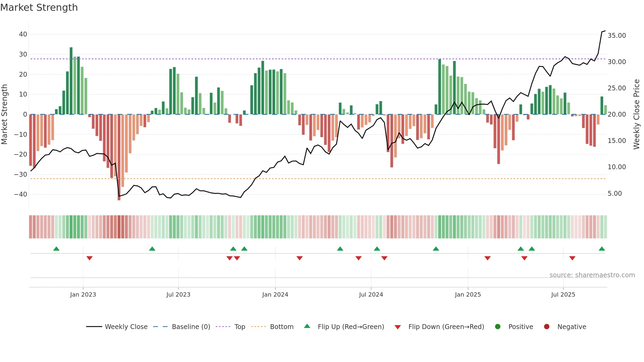Click the 25.00 price axis tick
644x362 pixels.
click(x=617, y=88)
